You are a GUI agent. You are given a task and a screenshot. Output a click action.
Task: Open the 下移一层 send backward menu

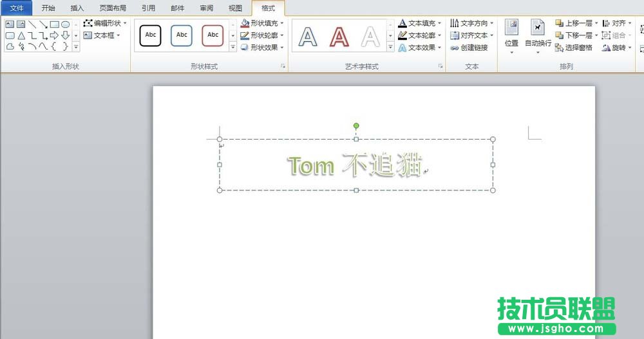pos(576,35)
